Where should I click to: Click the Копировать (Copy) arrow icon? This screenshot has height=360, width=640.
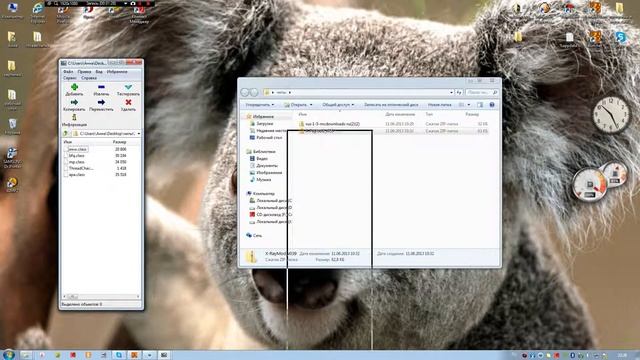(74, 102)
